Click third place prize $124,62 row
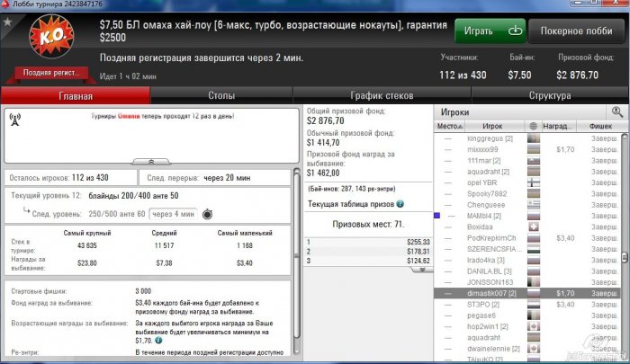Screen dimensions: 630x364 coord(368,261)
